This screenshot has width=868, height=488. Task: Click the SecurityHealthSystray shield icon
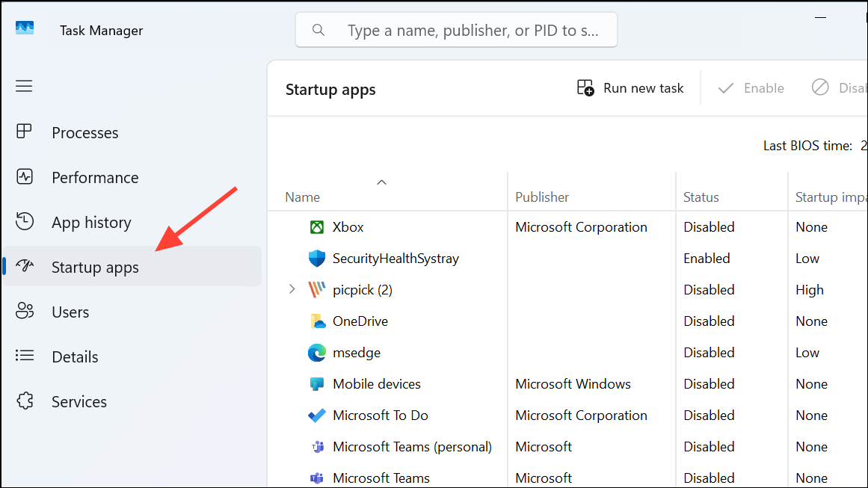tap(317, 259)
